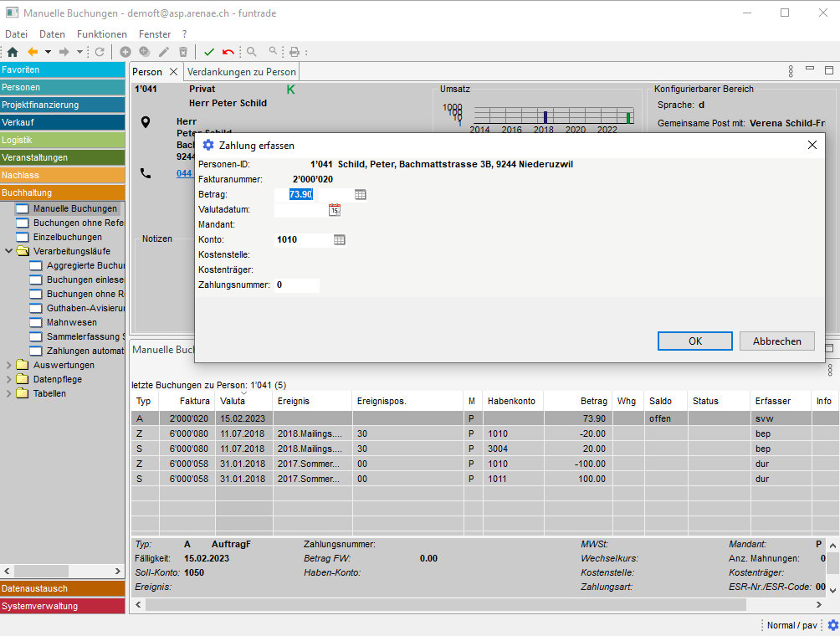Image resolution: width=840 pixels, height=636 pixels.
Task: Click the green checkmark save icon
Action: 209,52
